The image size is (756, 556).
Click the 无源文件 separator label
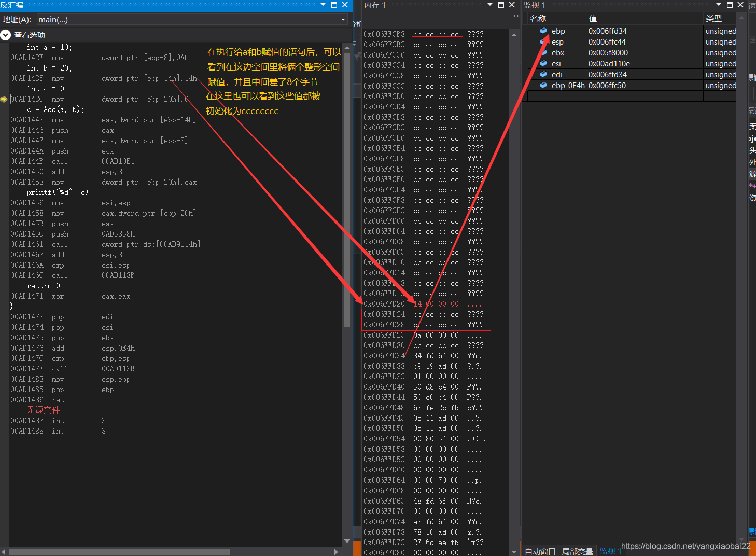click(x=43, y=410)
